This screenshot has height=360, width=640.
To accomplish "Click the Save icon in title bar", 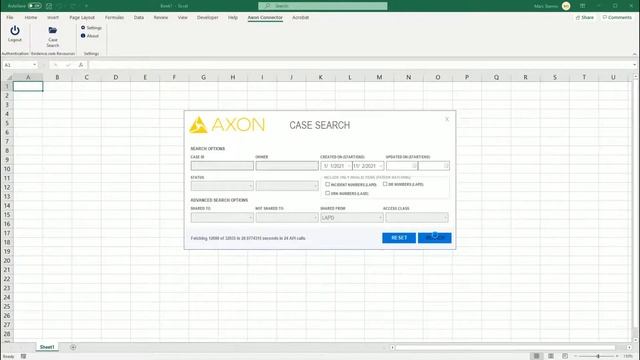I will tap(49, 6).
